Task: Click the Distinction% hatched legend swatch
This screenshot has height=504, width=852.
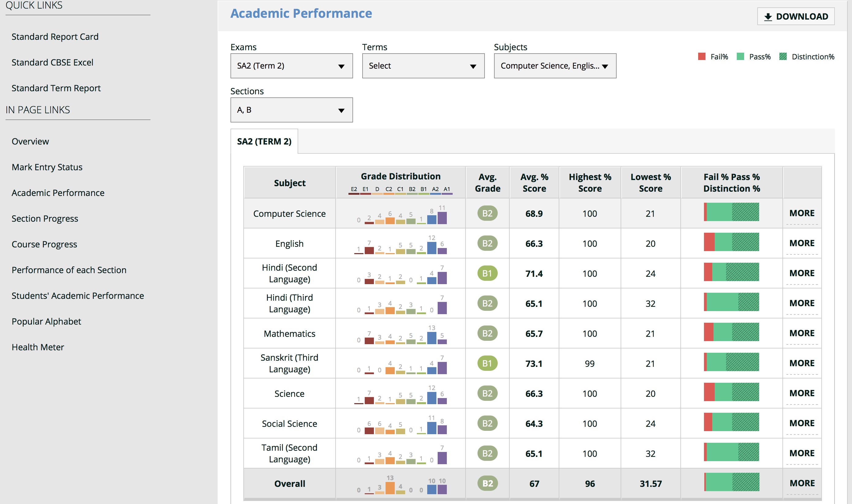Action: tap(783, 56)
